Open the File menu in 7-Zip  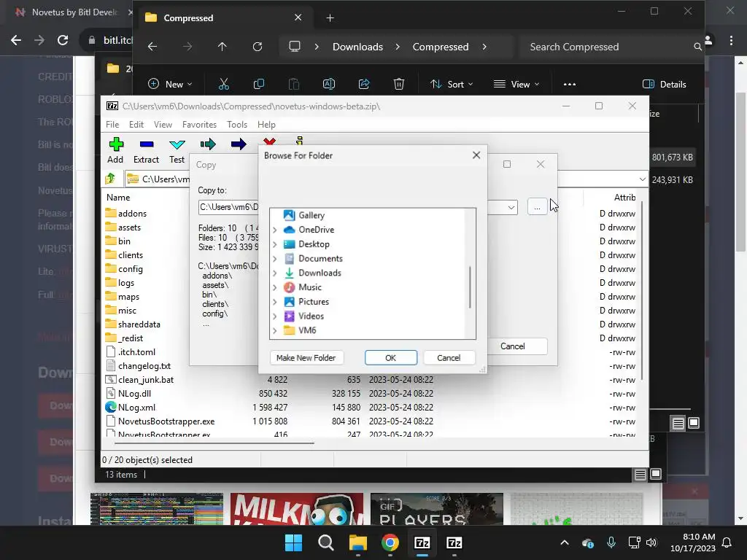(112, 124)
